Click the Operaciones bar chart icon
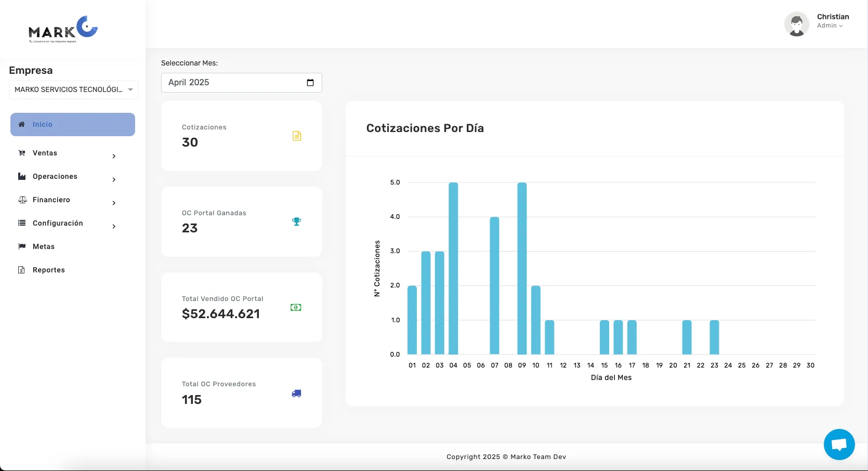 21,176
